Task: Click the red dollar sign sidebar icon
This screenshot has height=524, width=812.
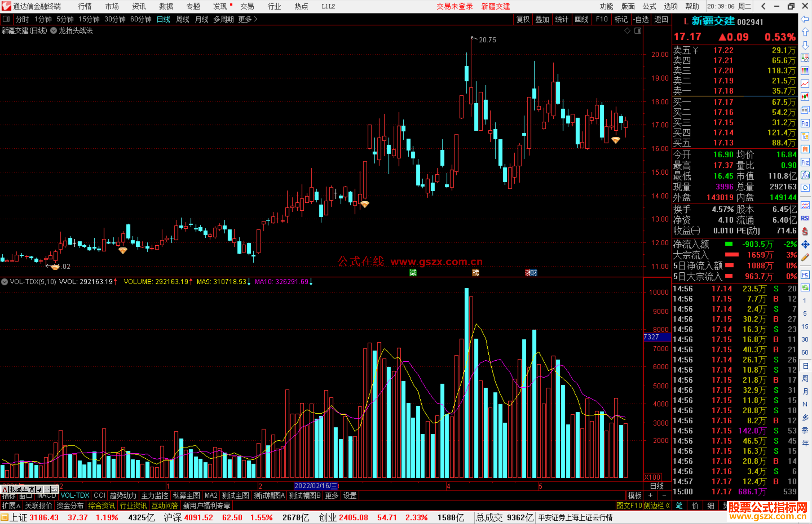Action: [805, 231]
